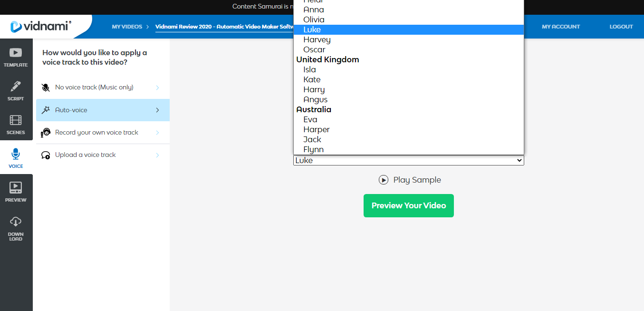This screenshot has height=311, width=644.
Task: Choose Eva under Australia voices
Action: coord(310,120)
